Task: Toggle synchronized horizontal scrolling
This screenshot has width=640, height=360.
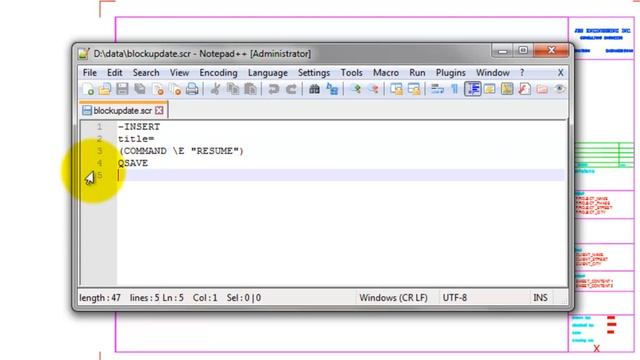Action: [414, 89]
